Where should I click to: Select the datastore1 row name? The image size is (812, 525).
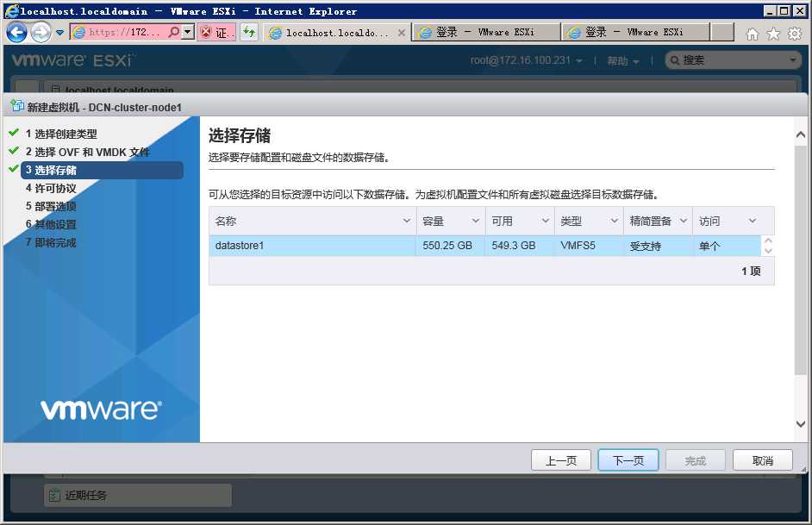(x=240, y=246)
